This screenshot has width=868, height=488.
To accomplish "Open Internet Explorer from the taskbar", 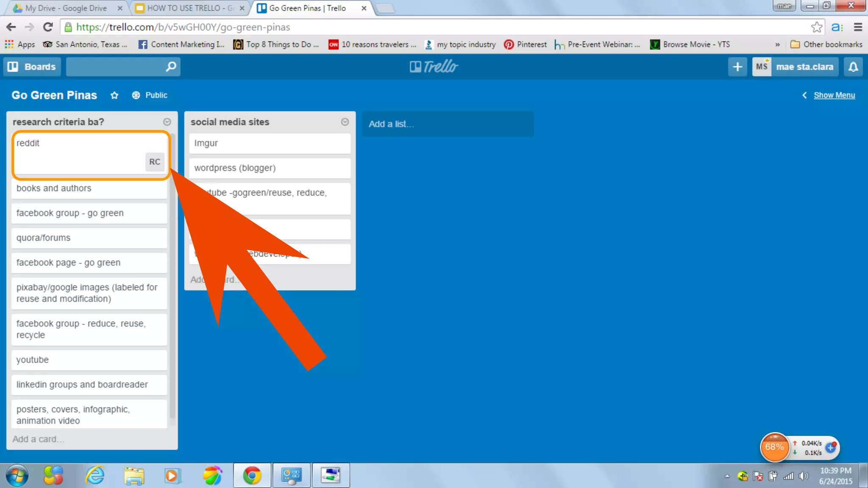I will (95, 475).
